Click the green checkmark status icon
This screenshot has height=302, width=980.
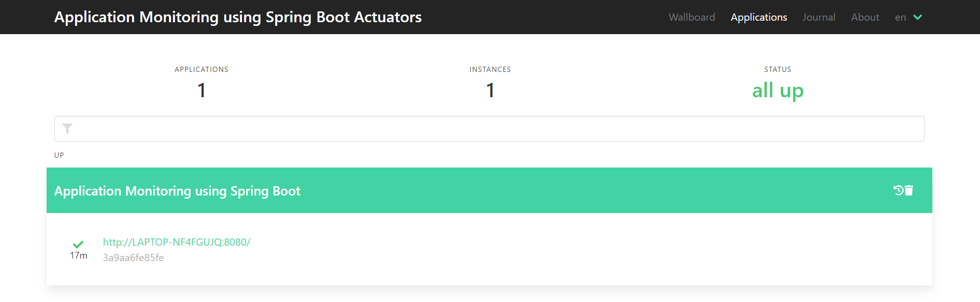78,244
